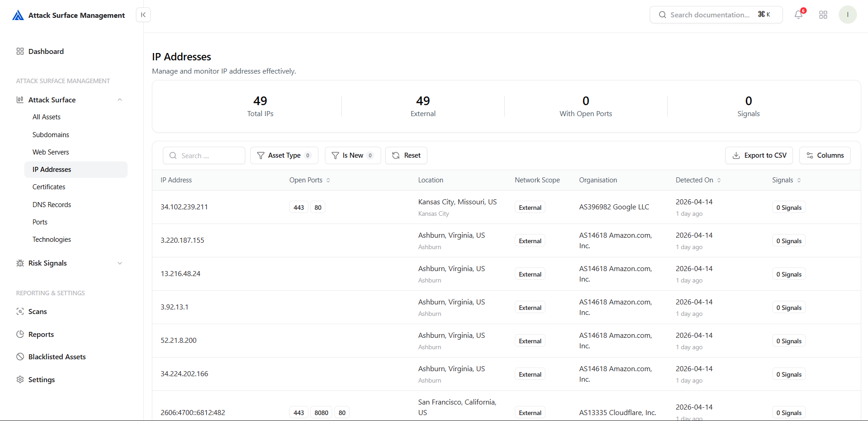The width and height of the screenshot is (868, 421).
Task: Click IP address 2606:4700::6812:482
Action: click(193, 413)
